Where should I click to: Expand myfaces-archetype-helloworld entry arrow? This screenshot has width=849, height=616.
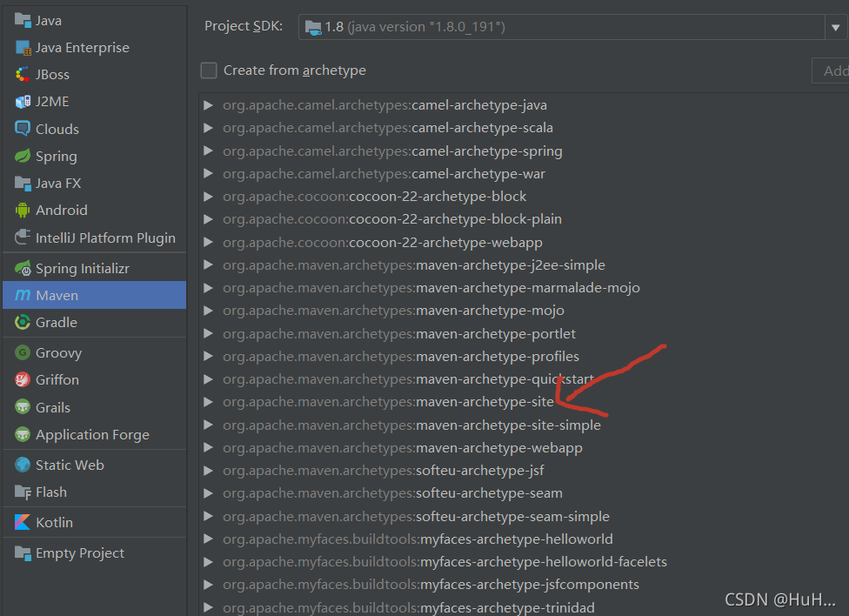point(208,539)
